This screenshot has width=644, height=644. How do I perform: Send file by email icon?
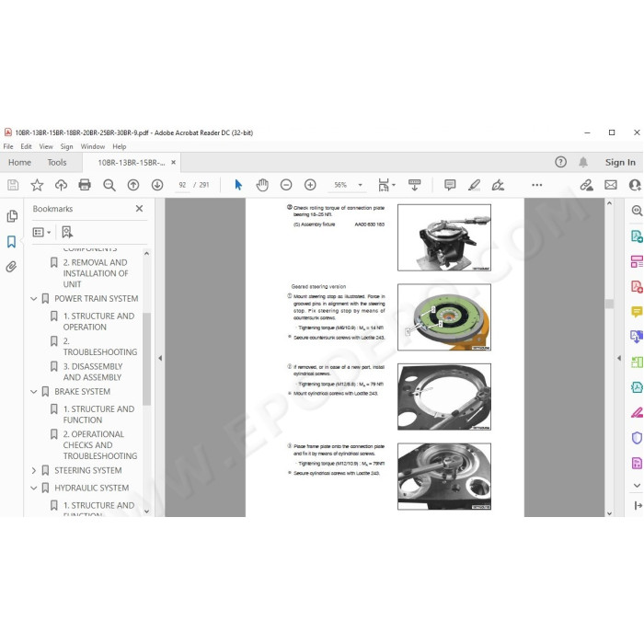click(611, 185)
